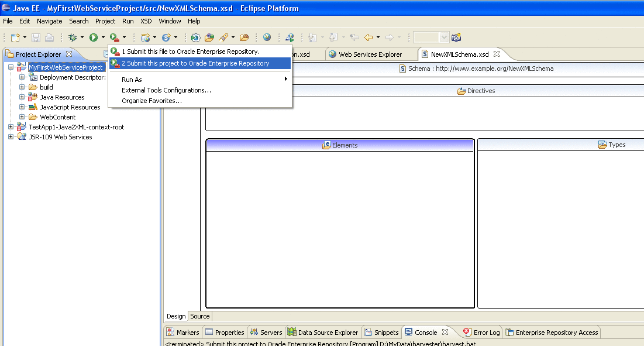Click the Last Edit Location icon

click(x=354, y=38)
